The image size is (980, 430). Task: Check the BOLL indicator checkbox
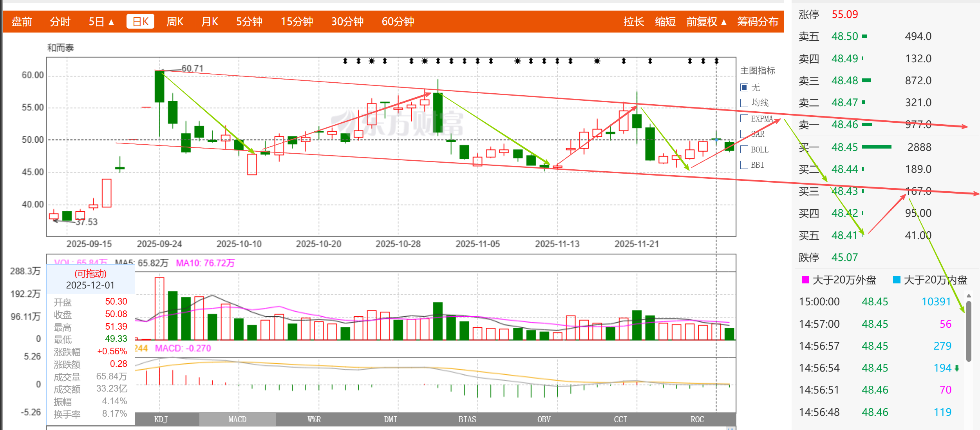[745, 149]
